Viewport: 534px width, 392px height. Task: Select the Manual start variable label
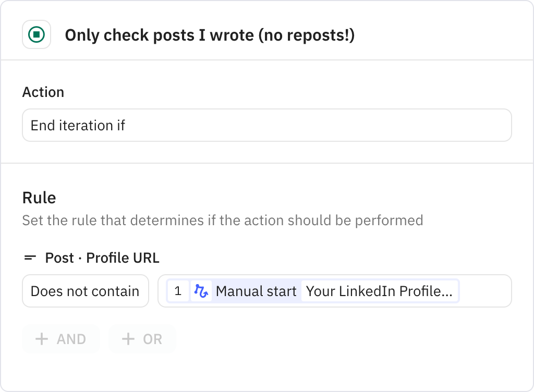coord(256,291)
